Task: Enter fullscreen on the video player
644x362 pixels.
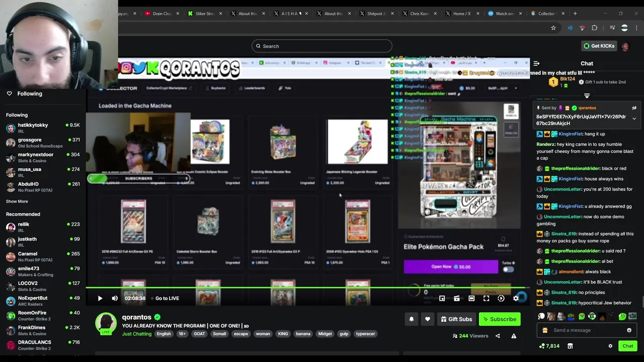Action: coord(486,298)
